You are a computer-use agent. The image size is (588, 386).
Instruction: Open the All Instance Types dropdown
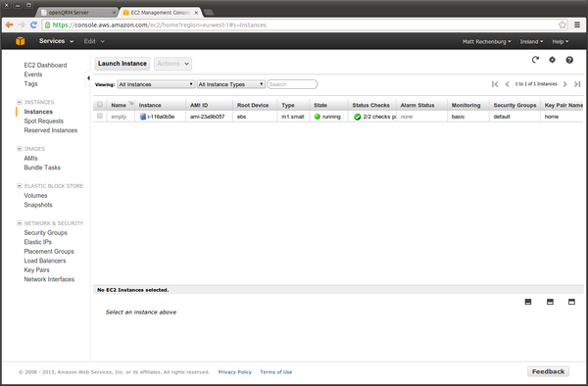coord(231,84)
